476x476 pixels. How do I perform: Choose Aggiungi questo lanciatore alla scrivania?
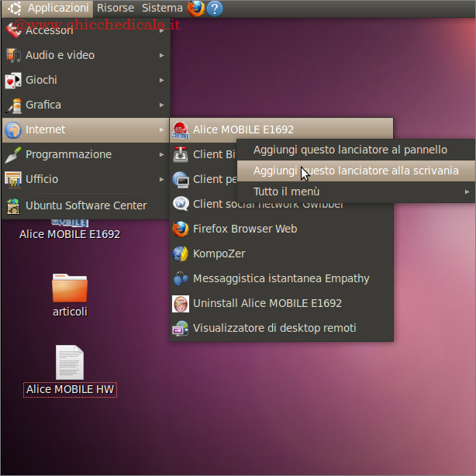pos(356,171)
